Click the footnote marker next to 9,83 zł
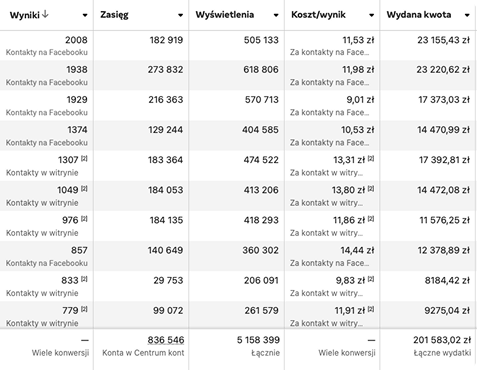This screenshot has height=370, width=477. (371, 279)
